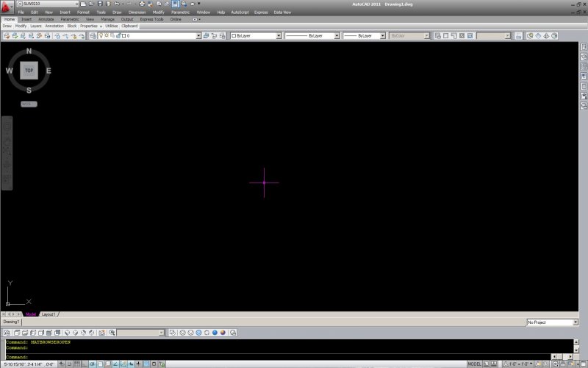Switch to the Annotate ribbon tab
Viewport: 588px width, 368px height.
[x=46, y=19]
